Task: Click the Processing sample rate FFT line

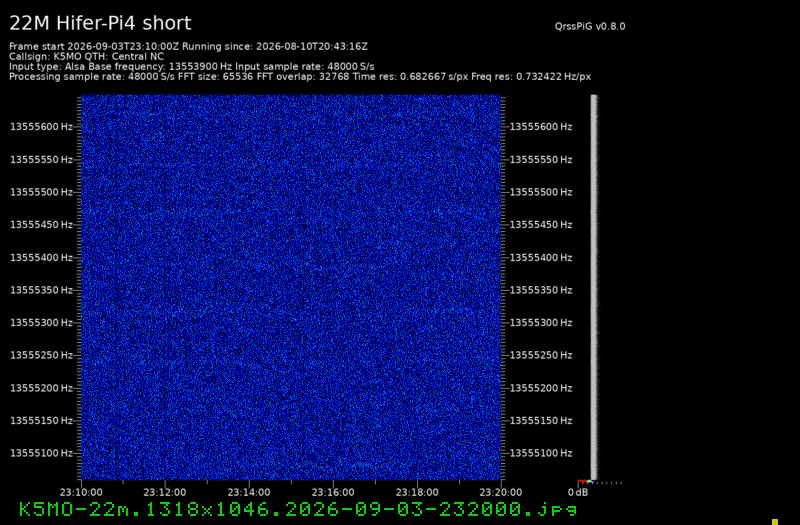Action: pos(300,77)
